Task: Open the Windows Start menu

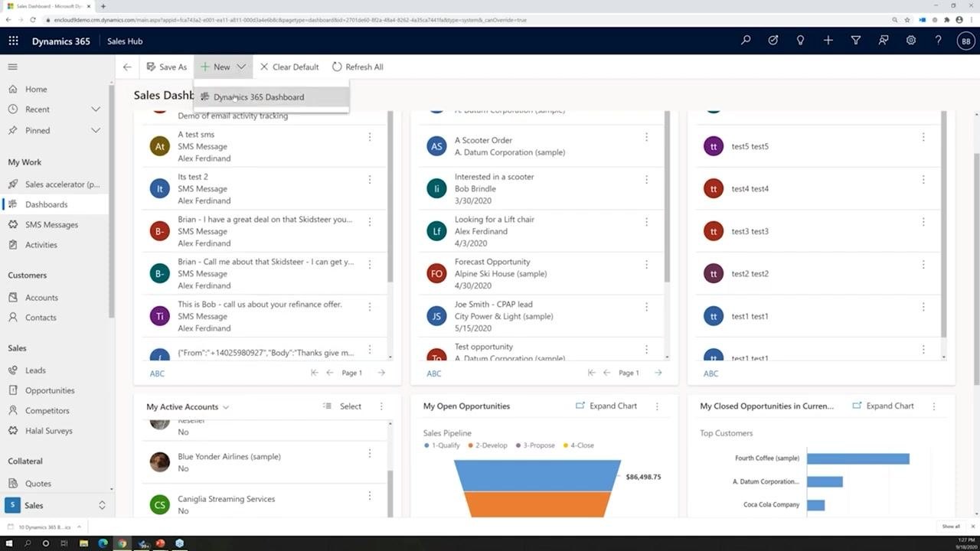Action: coord(9,543)
